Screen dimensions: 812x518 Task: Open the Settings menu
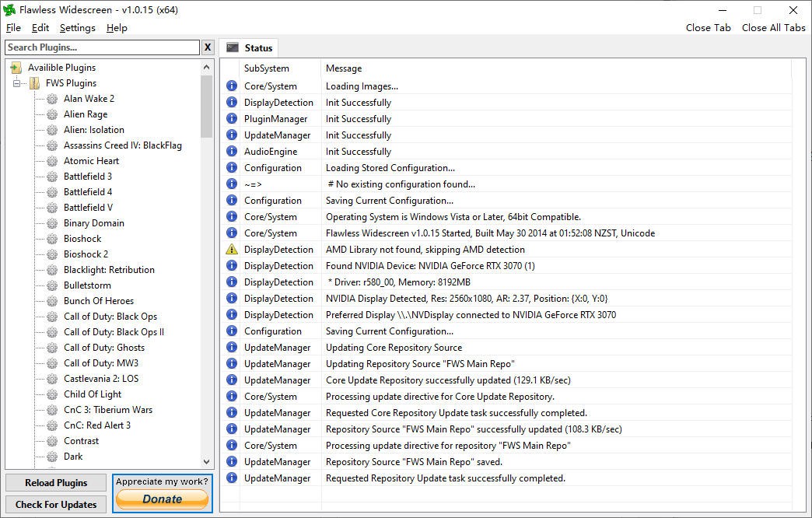coord(78,28)
